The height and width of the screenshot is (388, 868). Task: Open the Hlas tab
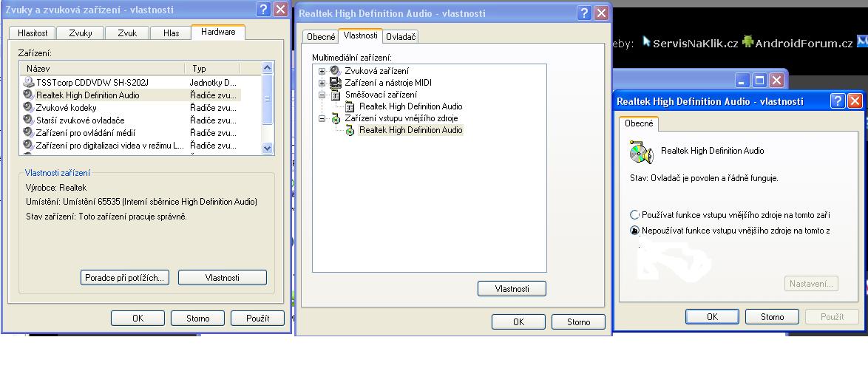tap(171, 33)
